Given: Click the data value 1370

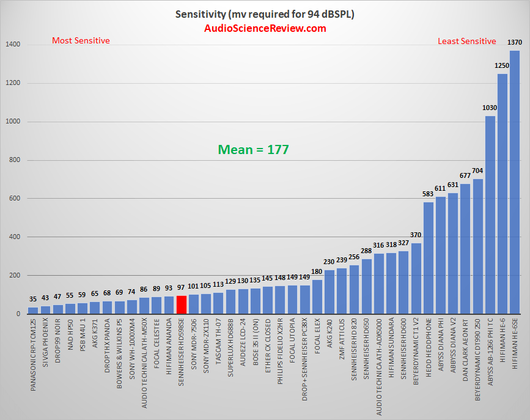Looking at the screenshot, I should click(515, 42).
